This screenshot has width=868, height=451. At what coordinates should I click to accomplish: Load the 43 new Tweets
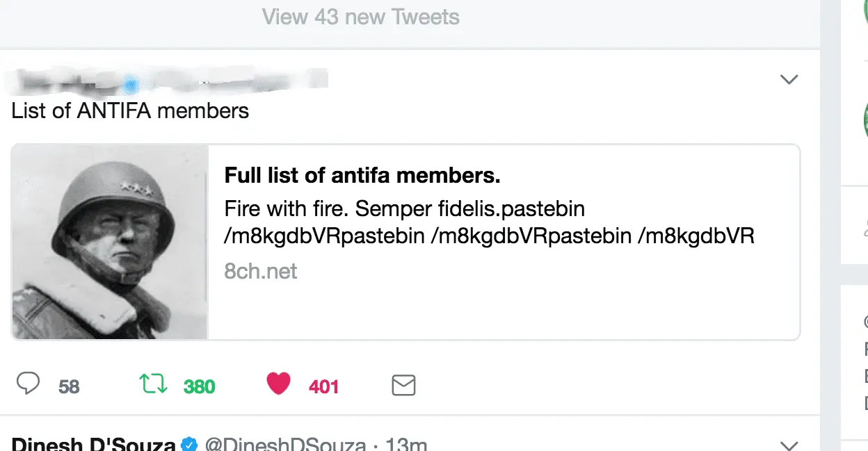coord(361,17)
